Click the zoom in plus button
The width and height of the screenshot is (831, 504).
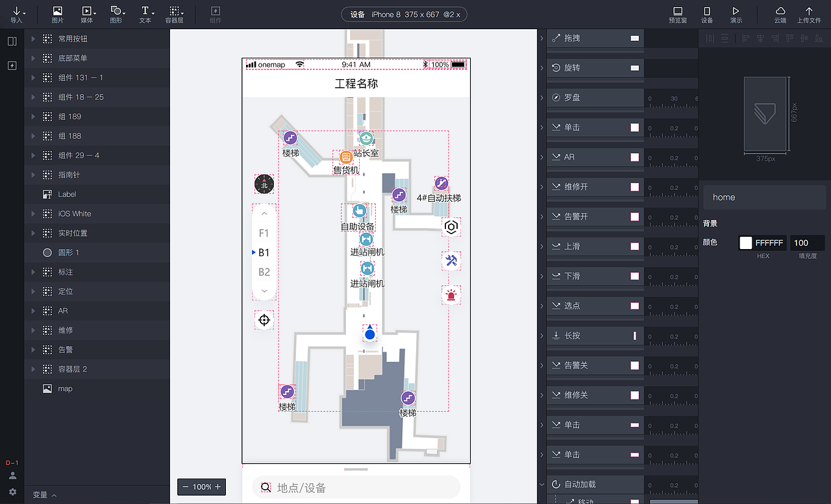(x=219, y=486)
